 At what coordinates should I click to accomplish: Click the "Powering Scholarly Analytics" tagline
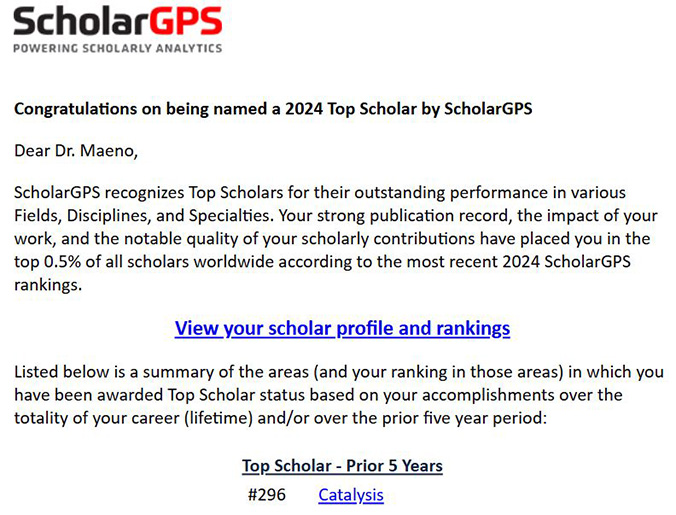coord(117,47)
